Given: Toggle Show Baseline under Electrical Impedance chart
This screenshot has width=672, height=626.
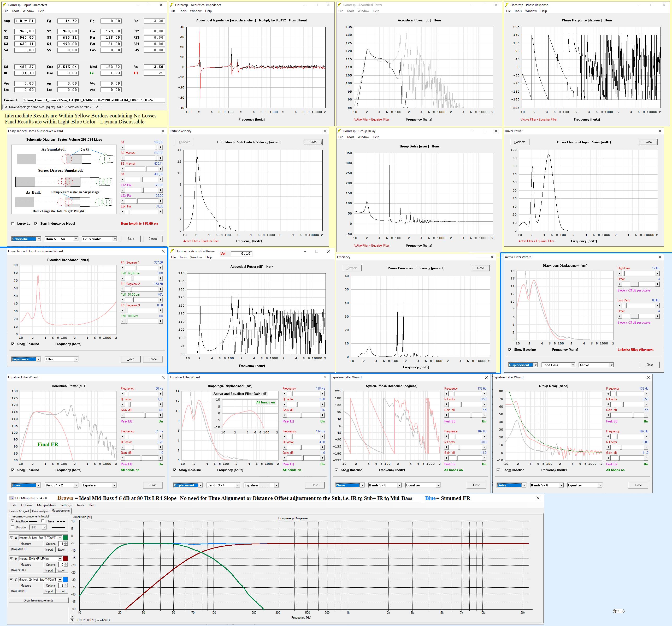Looking at the screenshot, I should 13,344.
